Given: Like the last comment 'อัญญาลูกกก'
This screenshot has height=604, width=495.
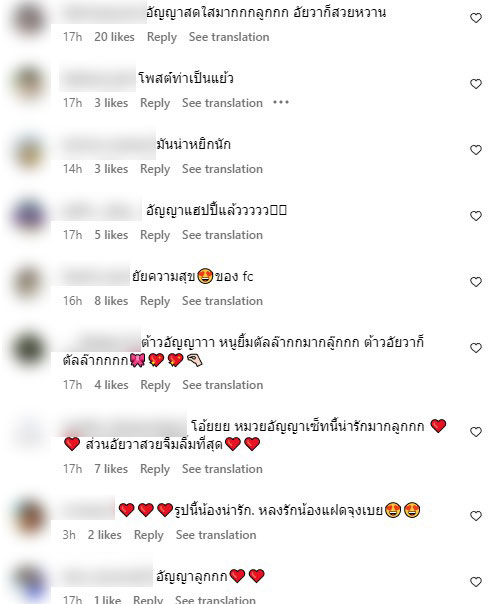Looking at the screenshot, I should 476,582.
